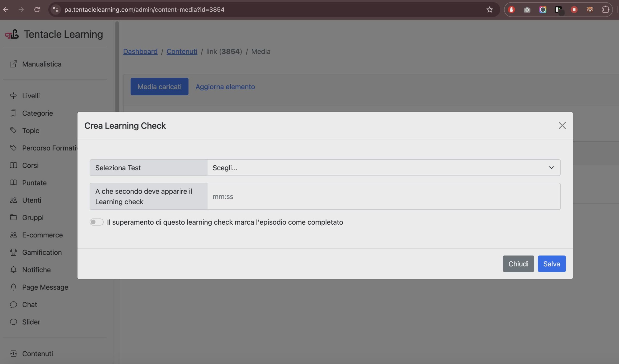
Task: Click the Livelli signpost icon
Action: click(14, 96)
